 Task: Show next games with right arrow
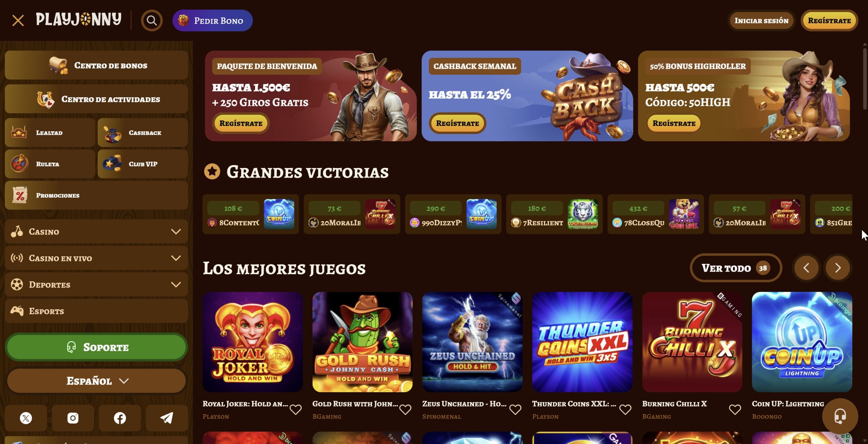(x=837, y=268)
